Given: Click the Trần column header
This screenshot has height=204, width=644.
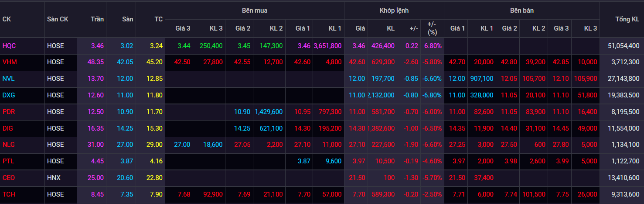Looking at the screenshot, I should click(97, 19).
